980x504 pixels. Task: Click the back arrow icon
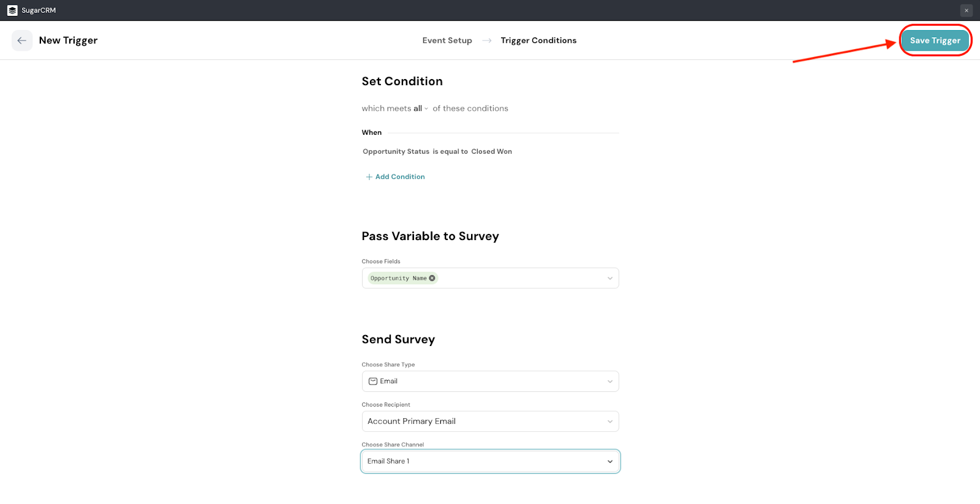pyautogui.click(x=22, y=40)
